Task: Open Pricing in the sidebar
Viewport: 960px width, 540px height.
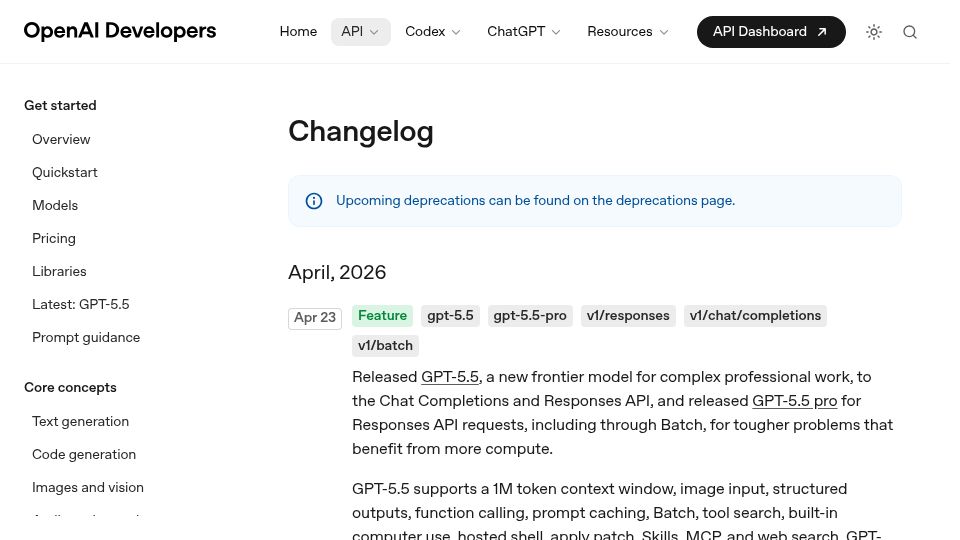Action: point(54,239)
